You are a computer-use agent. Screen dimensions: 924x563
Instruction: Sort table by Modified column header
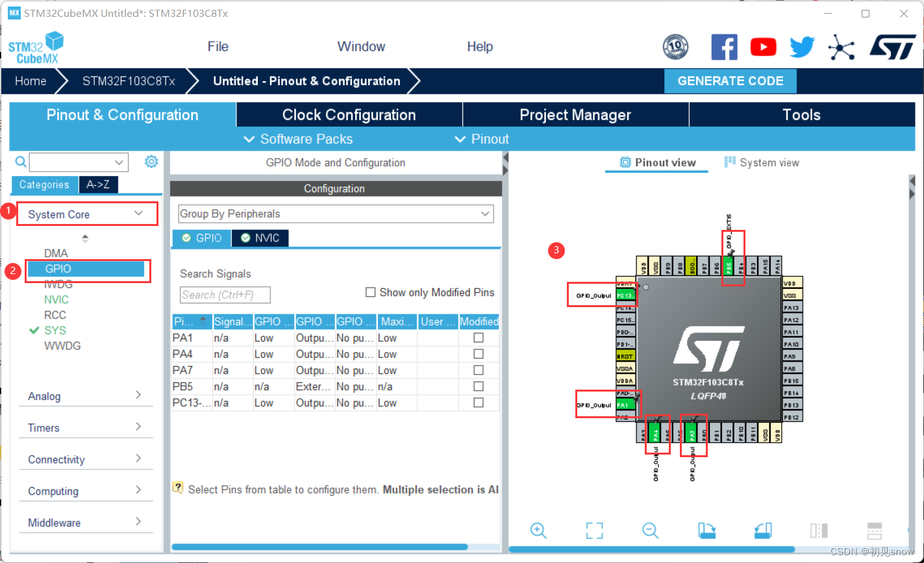click(479, 321)
